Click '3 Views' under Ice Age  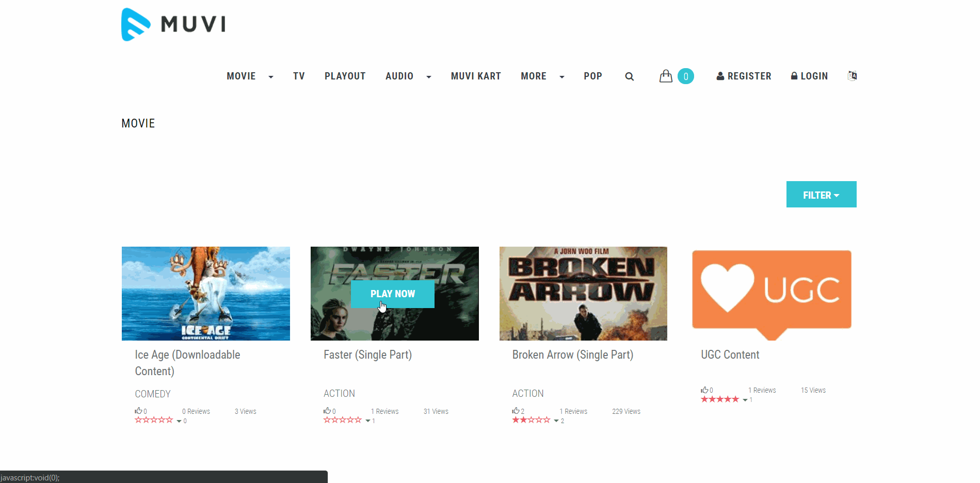[246, 411]
